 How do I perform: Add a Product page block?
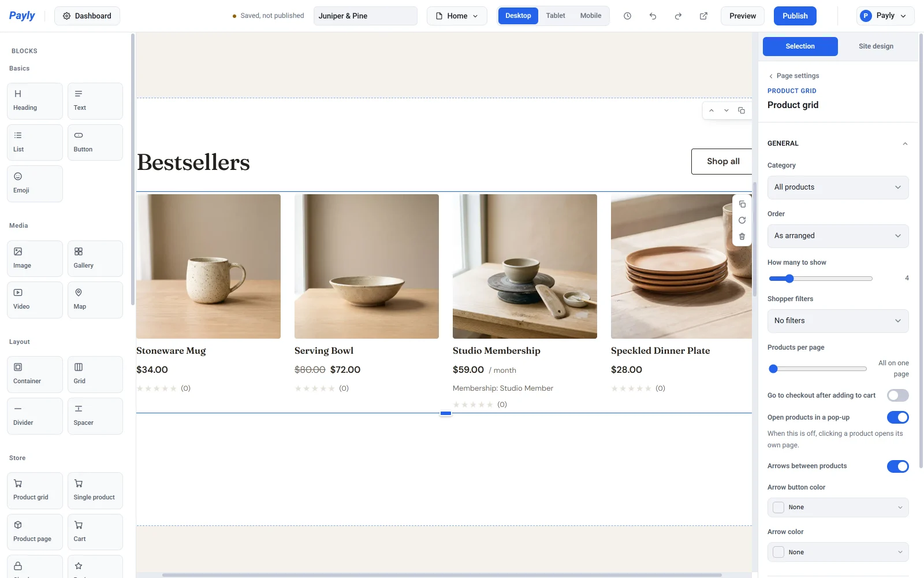click(35, 532)
